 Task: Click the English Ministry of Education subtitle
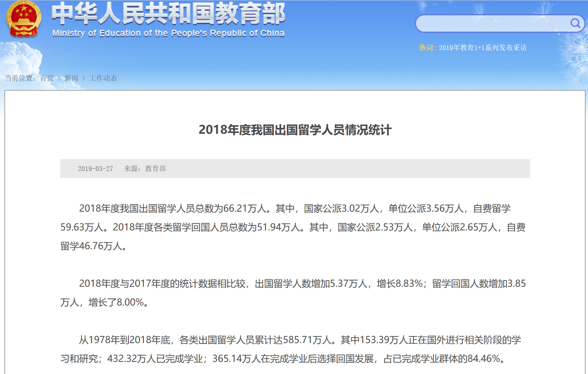coord(168,33)
